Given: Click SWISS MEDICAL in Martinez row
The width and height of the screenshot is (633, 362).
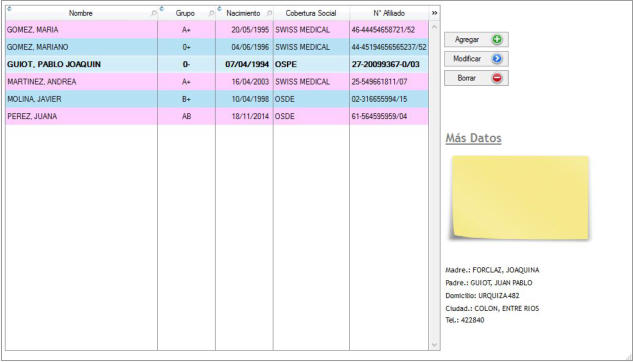Looking at the screenshot, I should (302, 82).
